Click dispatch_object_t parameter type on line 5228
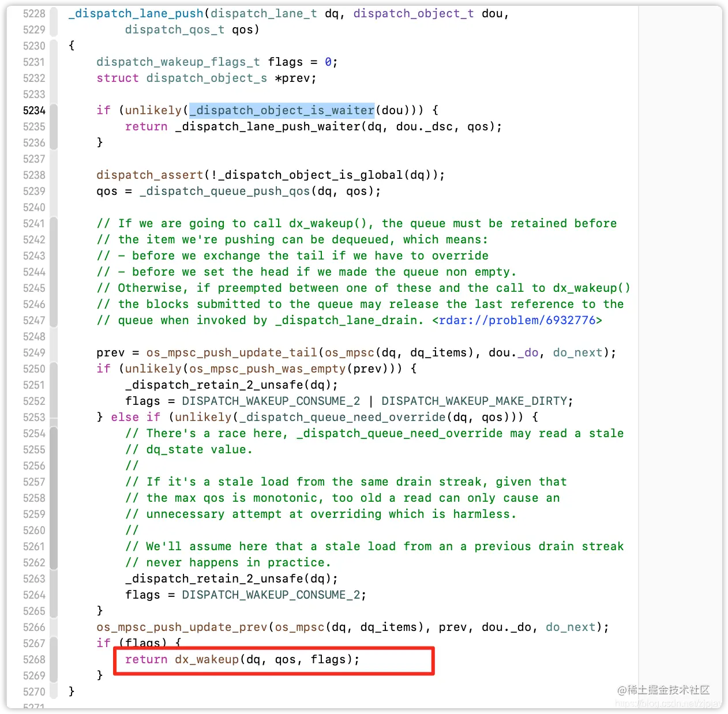 414,13
